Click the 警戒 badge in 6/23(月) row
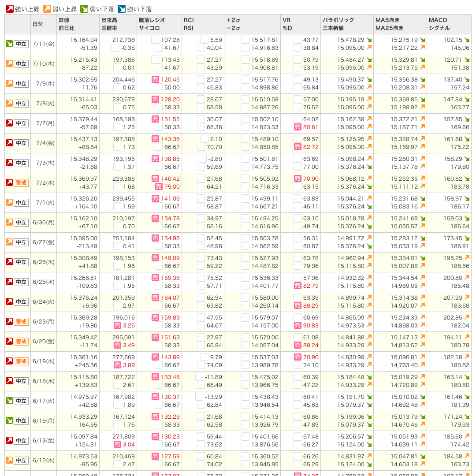 [21, 321]
